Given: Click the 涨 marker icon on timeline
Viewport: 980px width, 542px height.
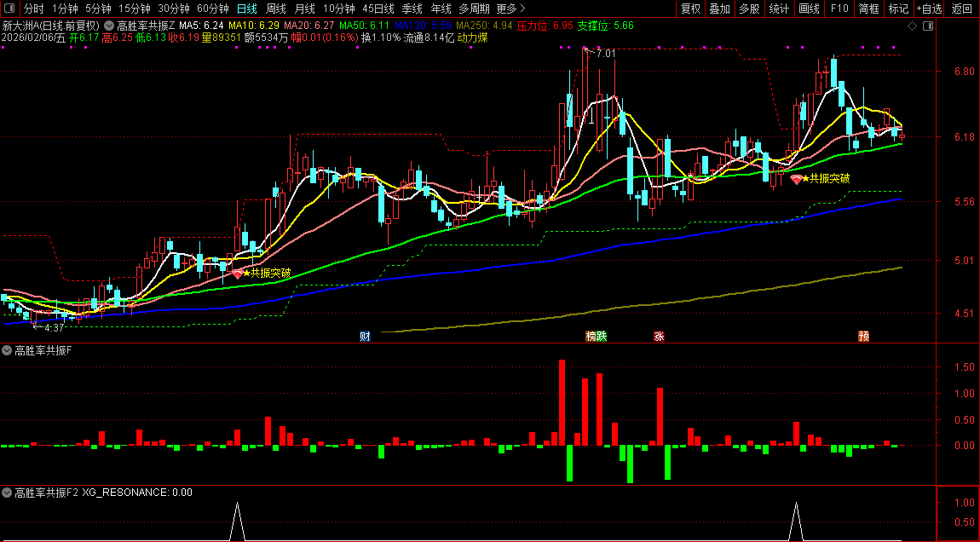Looking at the screenshot, I should coord(659,337).
